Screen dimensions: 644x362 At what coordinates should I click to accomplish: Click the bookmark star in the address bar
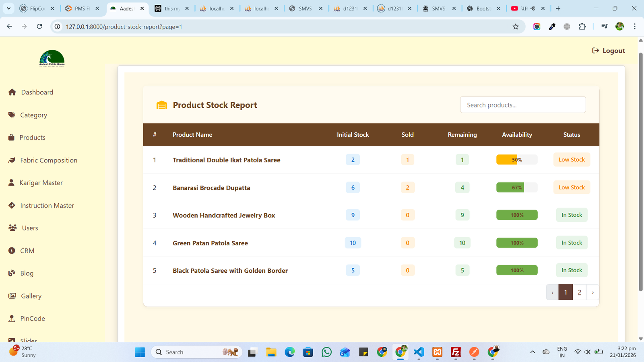[x=516, y=27]
